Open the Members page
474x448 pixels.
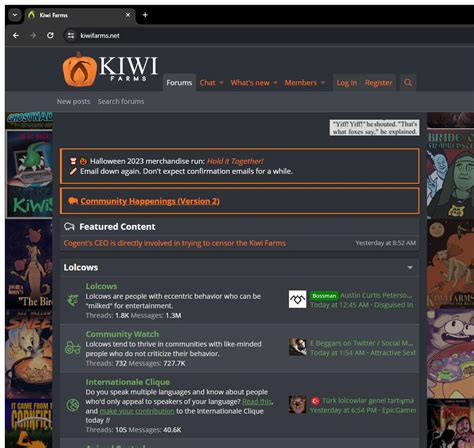pyautogui.click(x=300, y=83)
